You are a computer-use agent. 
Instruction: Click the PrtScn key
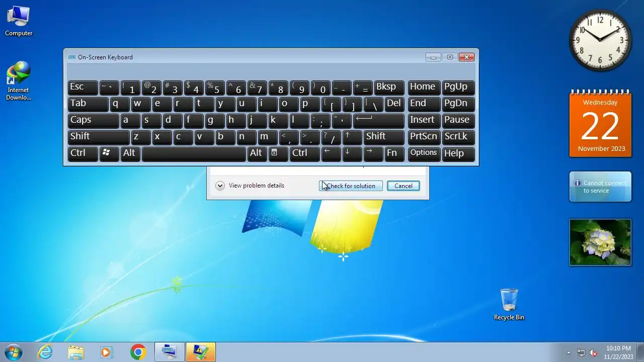[x=424, y=137]
